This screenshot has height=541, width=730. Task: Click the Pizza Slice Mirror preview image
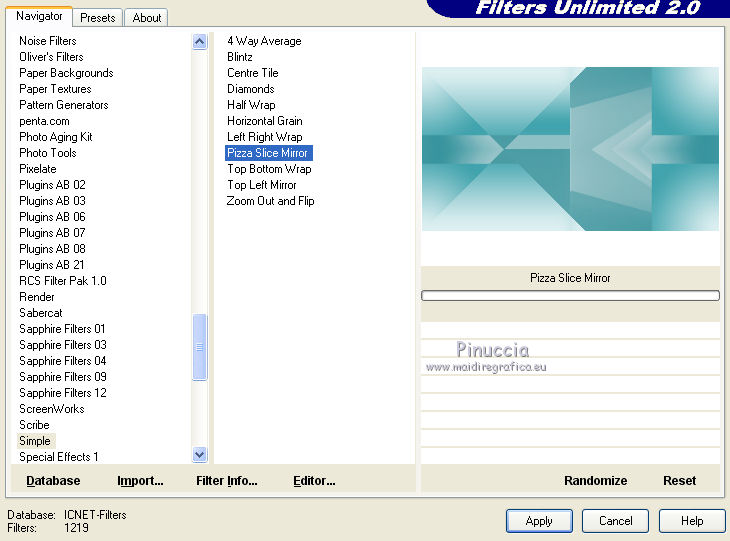tap(570, 149)
